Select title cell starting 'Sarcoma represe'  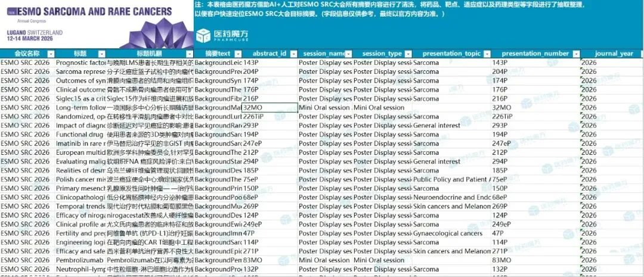(x=80, y=72)
